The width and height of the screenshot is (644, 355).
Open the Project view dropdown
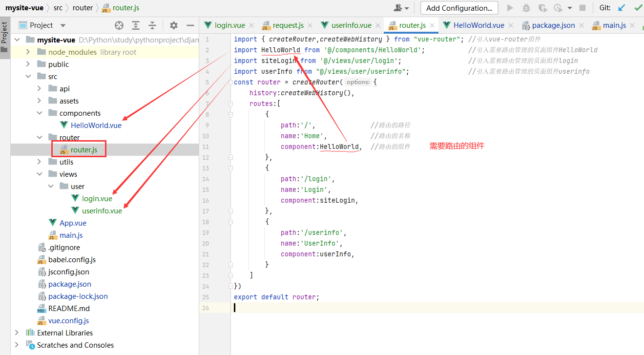click(x=62, y=25)
